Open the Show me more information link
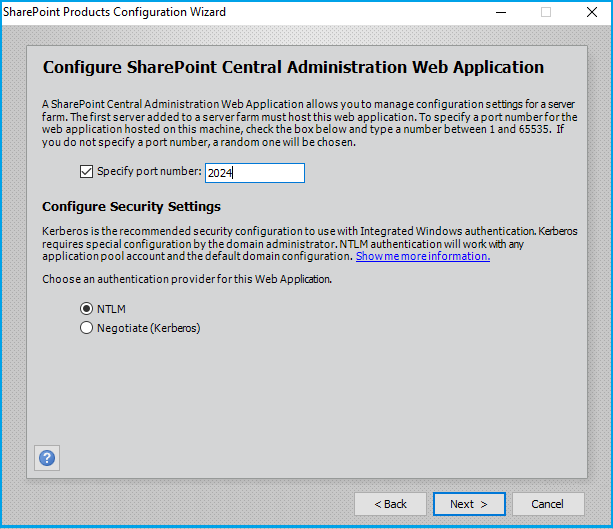This screenshot has height=529, width=613. pos(422,256)
